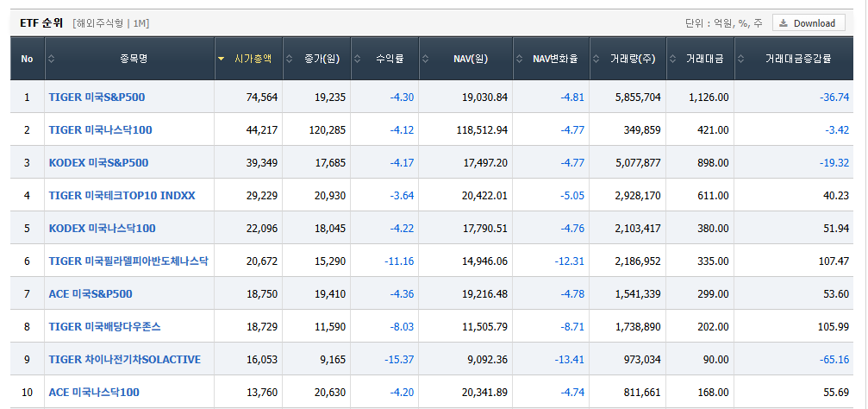Open TIGER 차이나전기차SOLACTIVE link
Screen dimensions: 868x409
124,359
